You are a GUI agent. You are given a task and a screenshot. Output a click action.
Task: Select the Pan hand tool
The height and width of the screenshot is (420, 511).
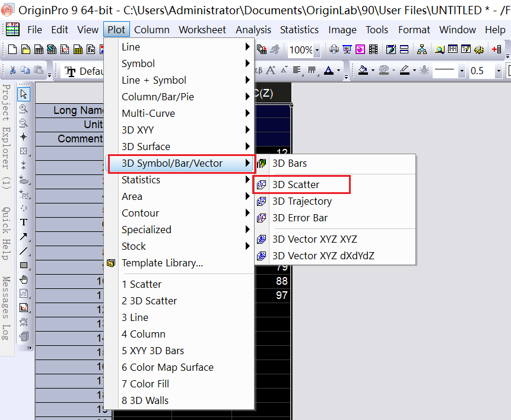point(24,279)
